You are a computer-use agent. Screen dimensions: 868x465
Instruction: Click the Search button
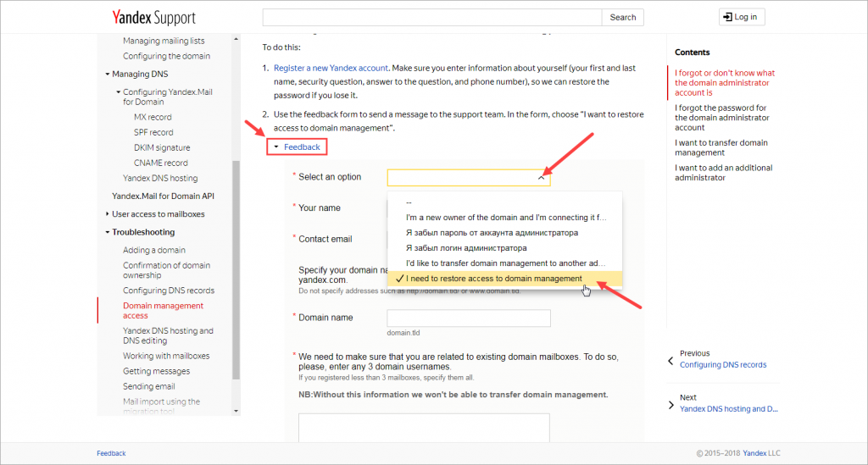[x=623, y=17]
